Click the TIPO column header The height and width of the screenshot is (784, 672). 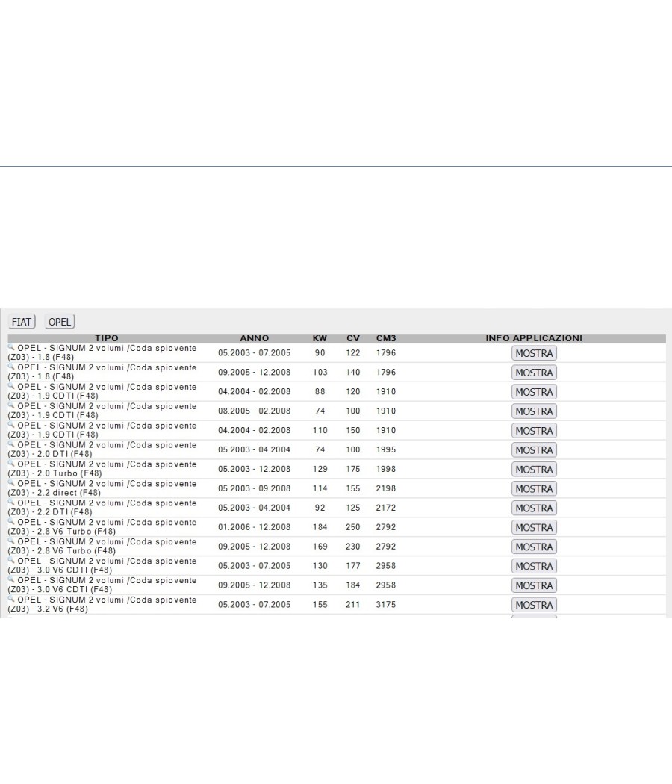click(107, 338)
